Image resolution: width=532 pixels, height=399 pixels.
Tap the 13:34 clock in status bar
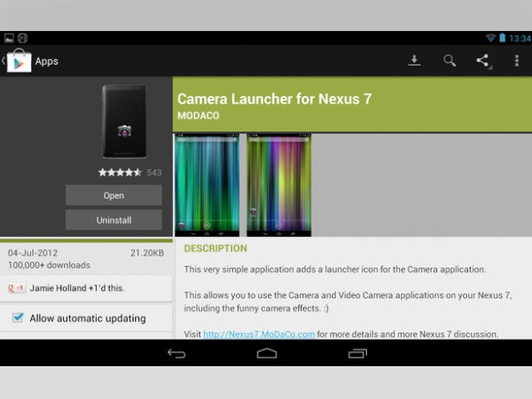pyautogui.click(x=520, y=38)
